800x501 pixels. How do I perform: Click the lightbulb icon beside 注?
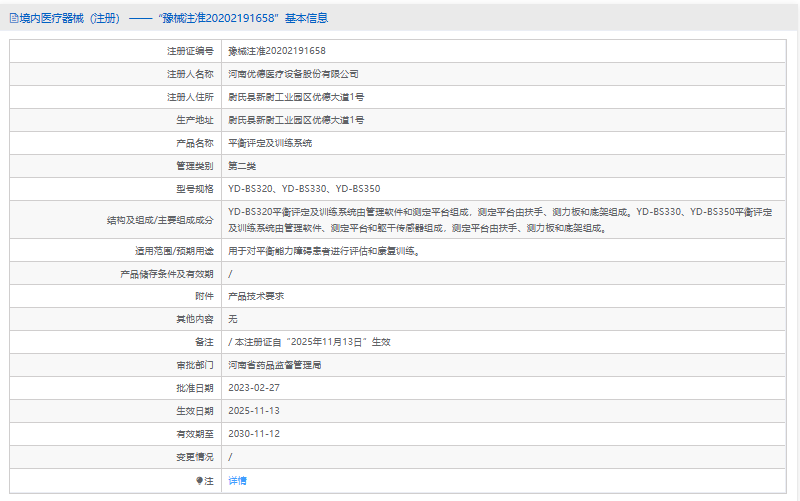[x=199, y=481]
